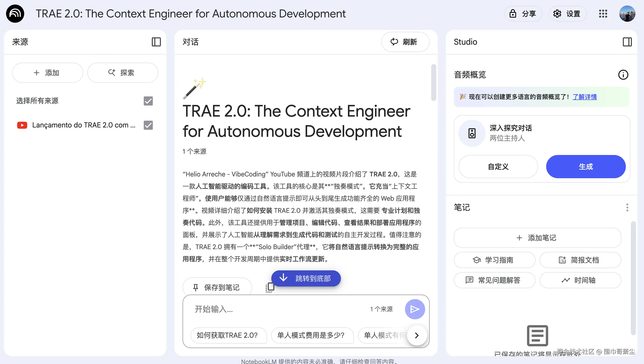Click the blue 生成 generate button
644x364 pixels.
[x=586, y=167]
